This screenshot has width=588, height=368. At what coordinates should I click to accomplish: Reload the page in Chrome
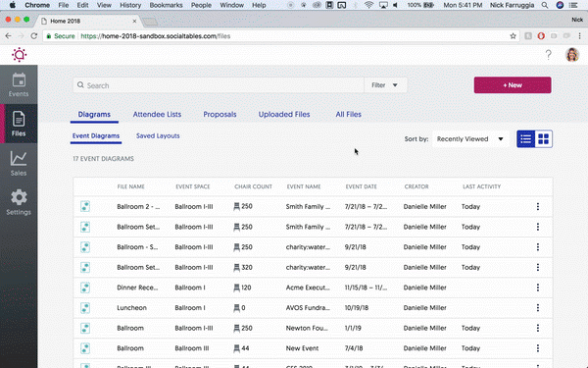tap(34, 36)
